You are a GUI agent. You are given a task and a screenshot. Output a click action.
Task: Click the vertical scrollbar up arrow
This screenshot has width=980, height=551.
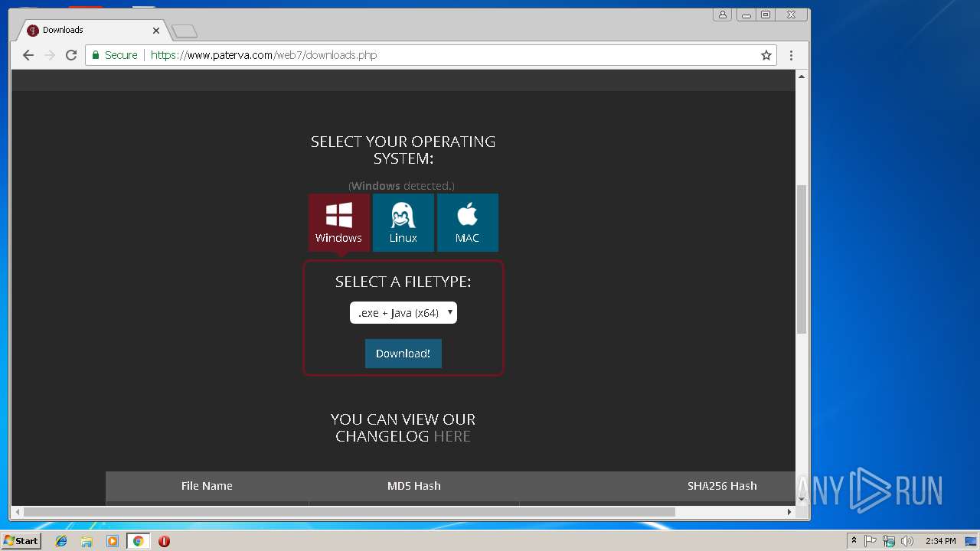tap(802, 77)
